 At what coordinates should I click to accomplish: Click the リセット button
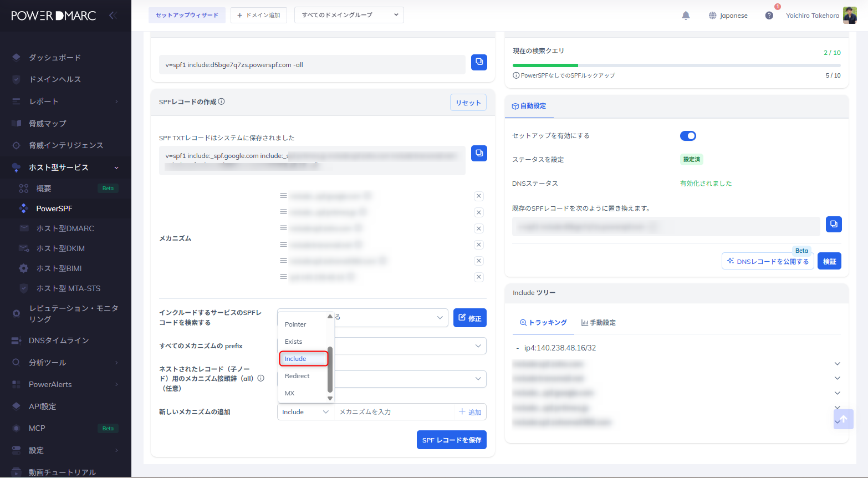[x=468, y=103]
